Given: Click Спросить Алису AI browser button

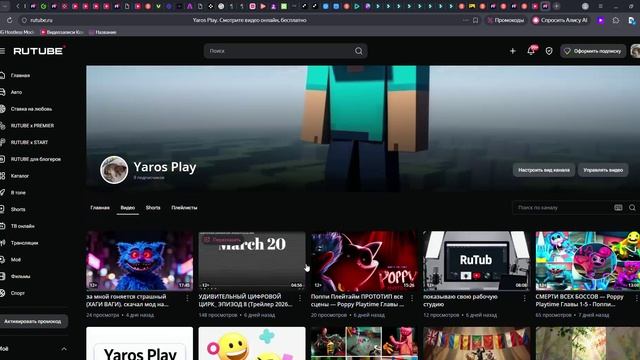Looking at the screenshot, I should point(560,20).
